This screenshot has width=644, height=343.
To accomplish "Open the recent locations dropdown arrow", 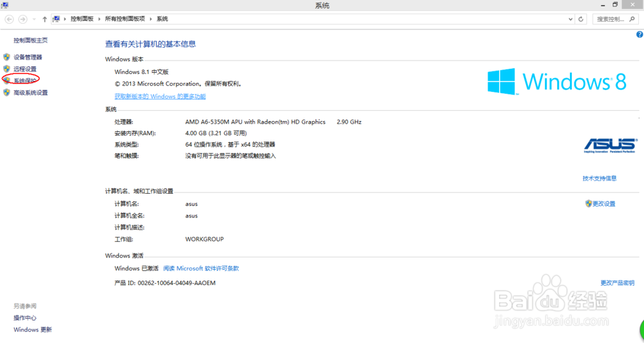I will point(34,19).
